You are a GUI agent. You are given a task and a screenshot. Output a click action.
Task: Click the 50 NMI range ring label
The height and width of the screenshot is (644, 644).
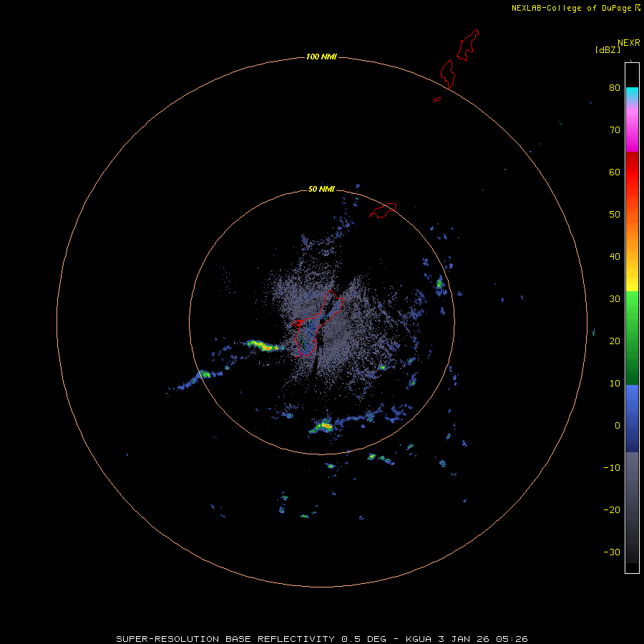point(321,189)
